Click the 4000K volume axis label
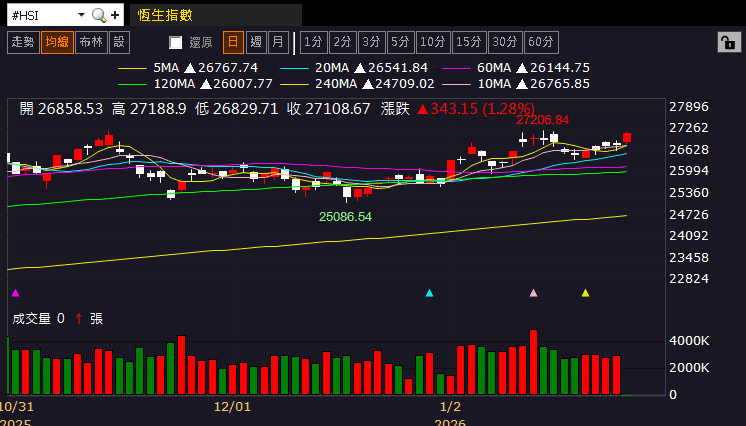 pyautogui.click(x=689, y=341)
